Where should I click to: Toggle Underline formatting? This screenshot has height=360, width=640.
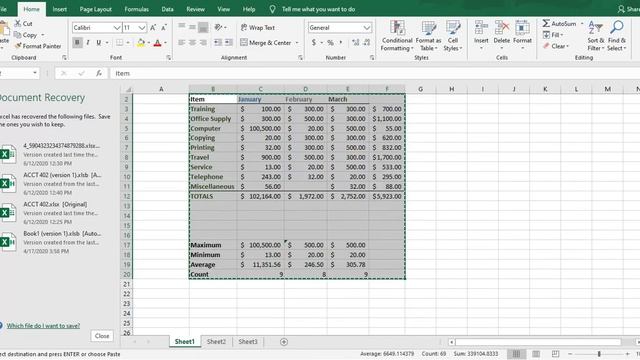click(x=98, y=42)
